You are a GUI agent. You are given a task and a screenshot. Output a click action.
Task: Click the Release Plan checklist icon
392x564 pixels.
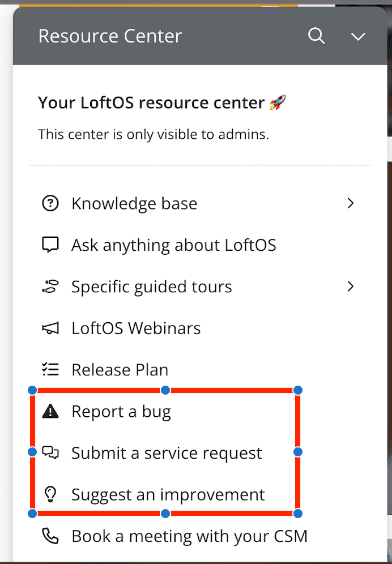[50, 370]
